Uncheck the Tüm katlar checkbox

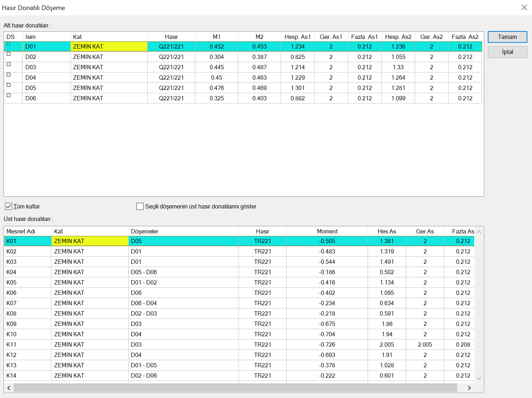[9, 206]
